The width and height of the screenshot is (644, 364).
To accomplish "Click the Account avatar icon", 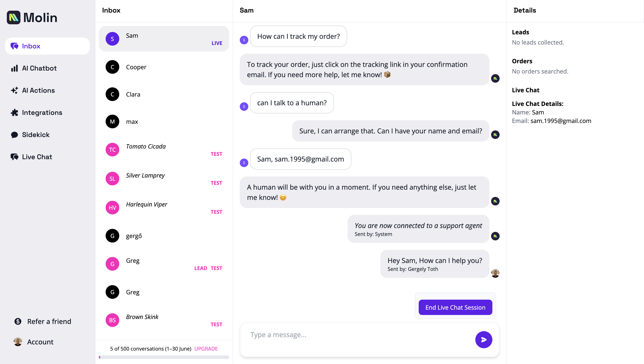I will click(17, 342).
